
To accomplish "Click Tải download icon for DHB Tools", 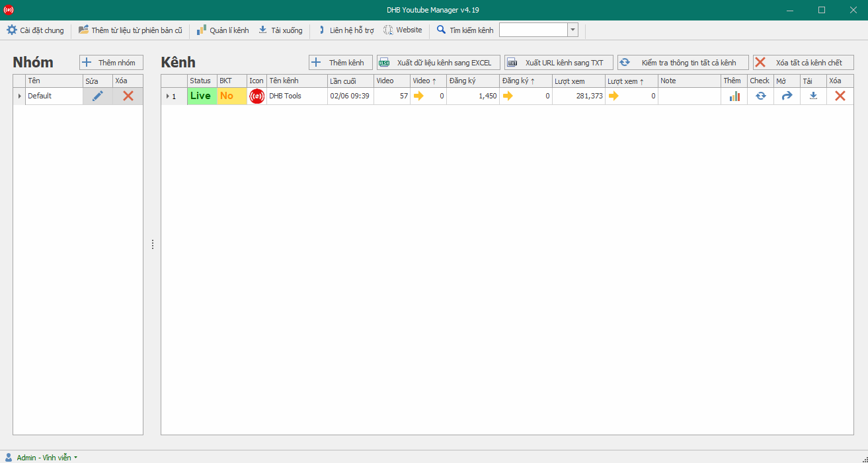I will [x=813, y=96].
